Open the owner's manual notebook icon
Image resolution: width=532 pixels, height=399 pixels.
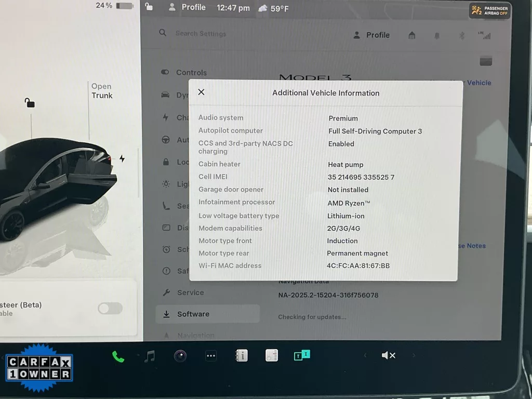click(x=242, y=355)
